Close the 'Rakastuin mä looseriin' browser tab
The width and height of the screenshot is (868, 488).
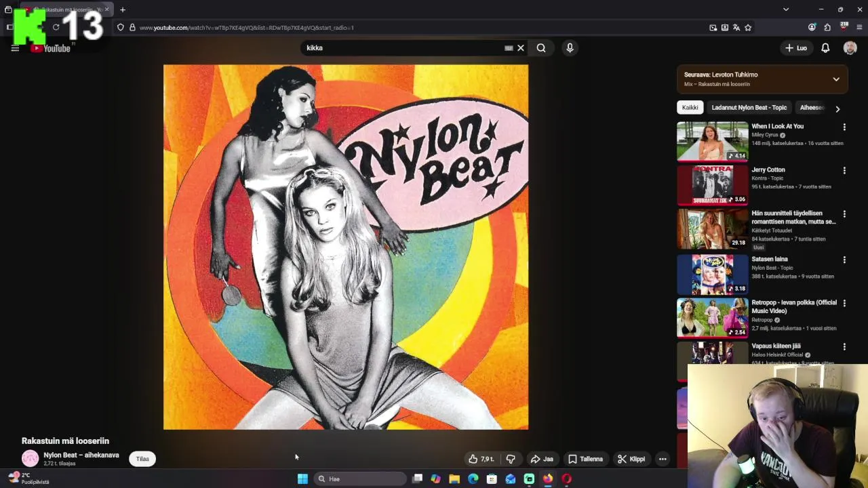point(106,9)
